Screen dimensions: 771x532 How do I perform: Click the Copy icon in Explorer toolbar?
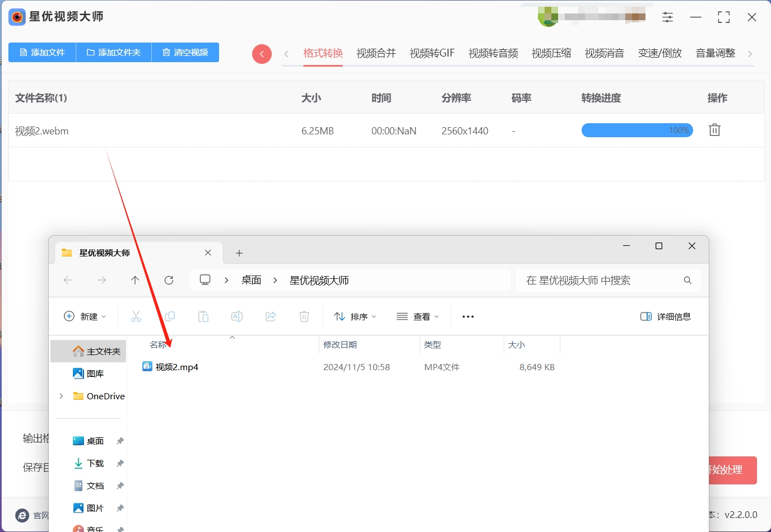170,316
